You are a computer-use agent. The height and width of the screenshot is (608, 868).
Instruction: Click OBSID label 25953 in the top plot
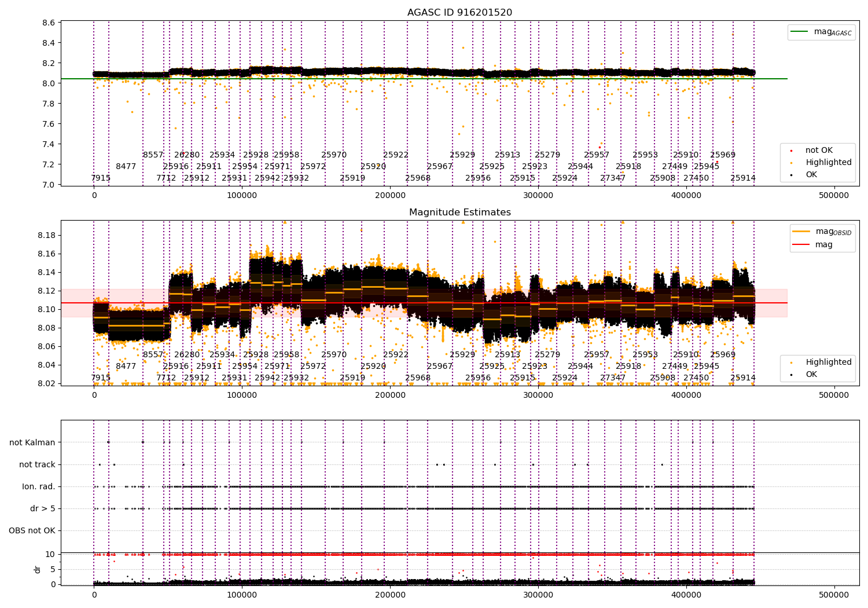coord(645,155)
